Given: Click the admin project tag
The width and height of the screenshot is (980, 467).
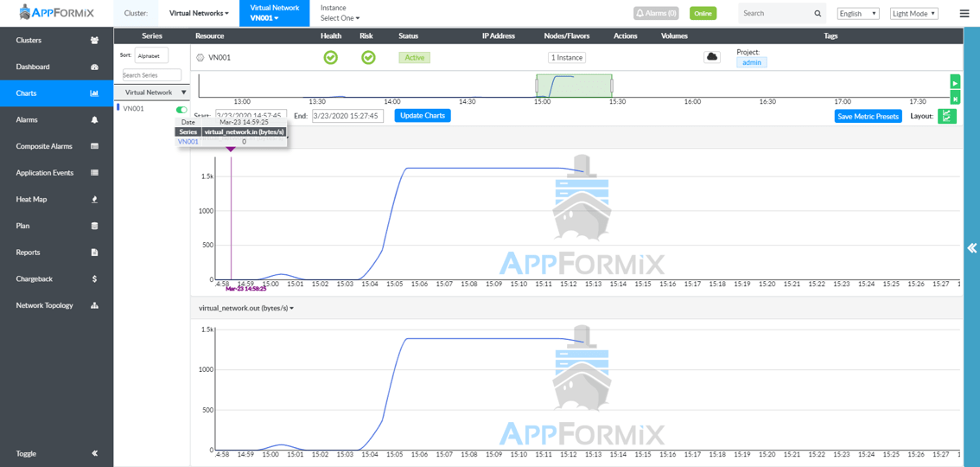Looking at the screenshot, I should coord(752,62).
